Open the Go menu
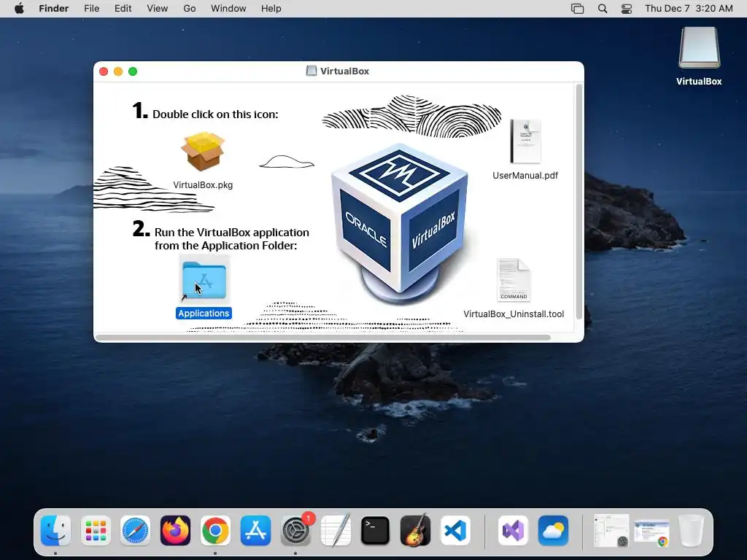747x560 pixels. (x=190, y=9)
